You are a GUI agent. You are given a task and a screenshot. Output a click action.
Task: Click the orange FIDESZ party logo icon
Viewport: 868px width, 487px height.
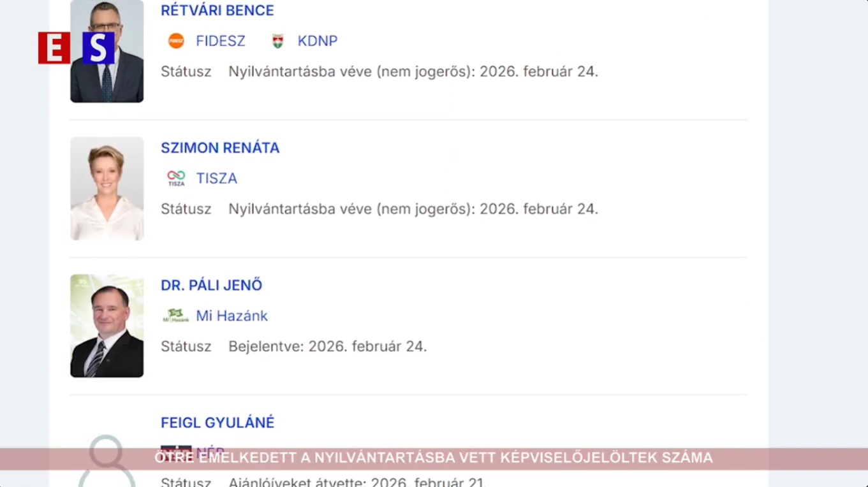tap(177, 41)
